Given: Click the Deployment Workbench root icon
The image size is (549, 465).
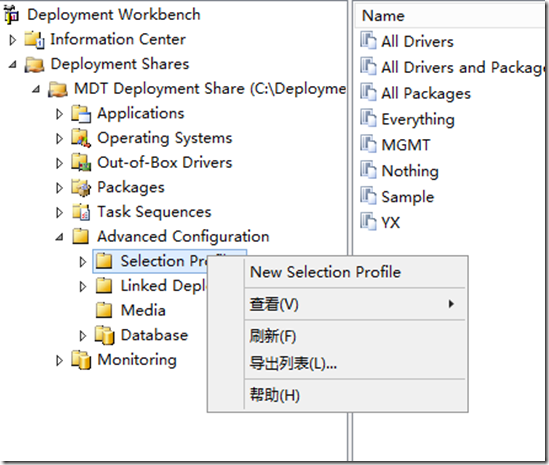Looking at the screenshot, I should [x=11, y=15].
